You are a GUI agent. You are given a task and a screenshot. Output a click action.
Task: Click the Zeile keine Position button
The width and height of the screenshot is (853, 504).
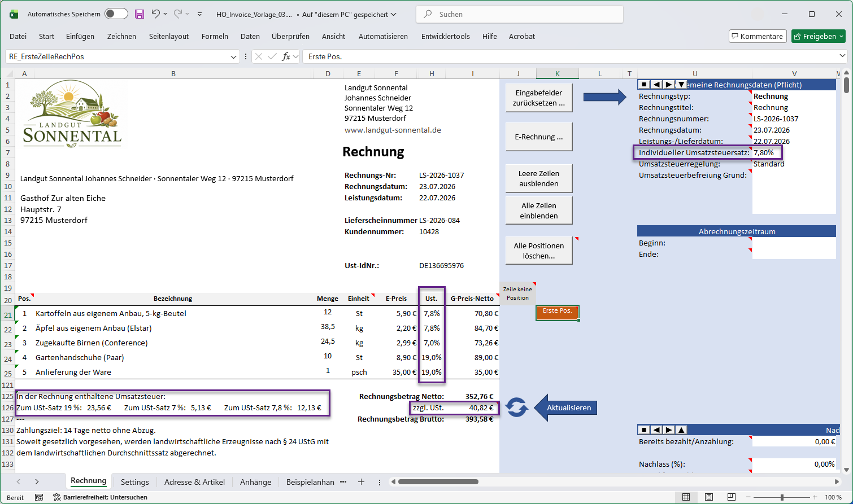pyautogui.click(x=517, y=293)
